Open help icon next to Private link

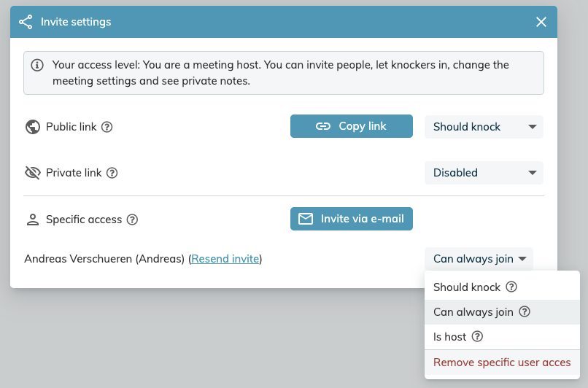[112, 173]
